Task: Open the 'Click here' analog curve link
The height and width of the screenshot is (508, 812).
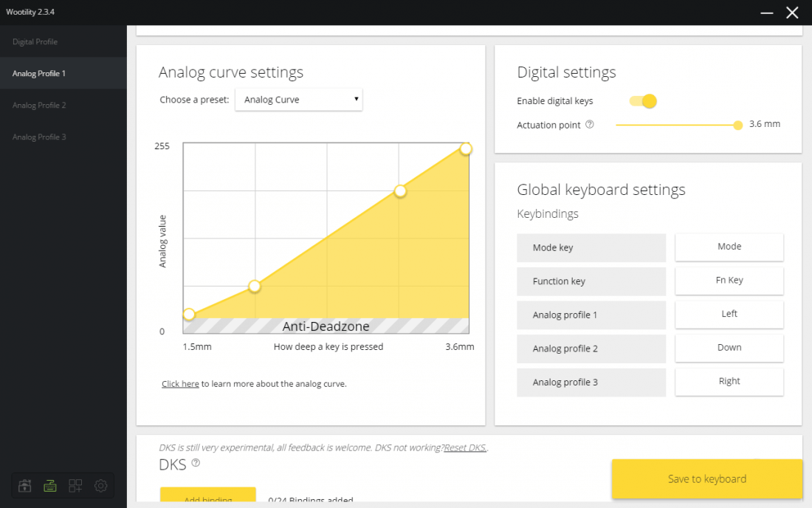Action: click(180, 384)
